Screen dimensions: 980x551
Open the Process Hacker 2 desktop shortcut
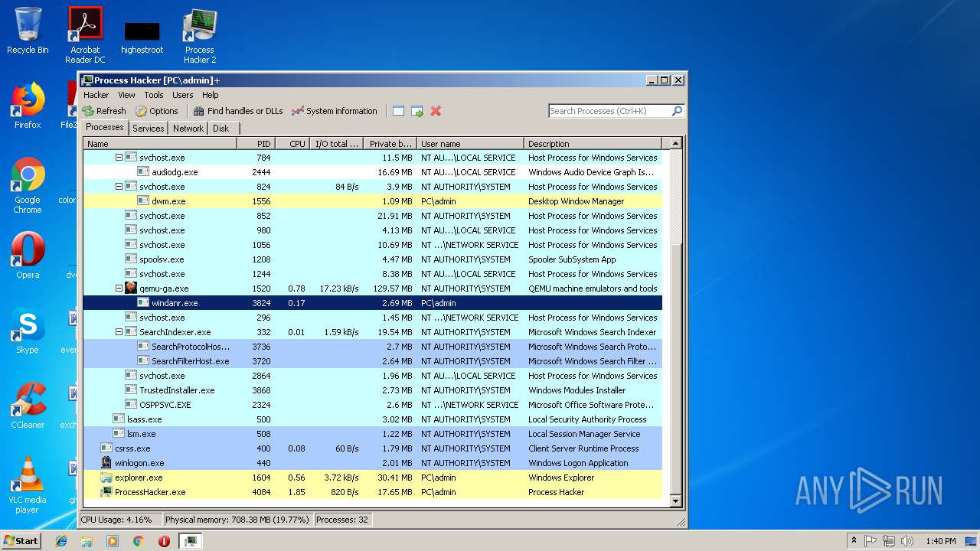click(x=200, y=35)
